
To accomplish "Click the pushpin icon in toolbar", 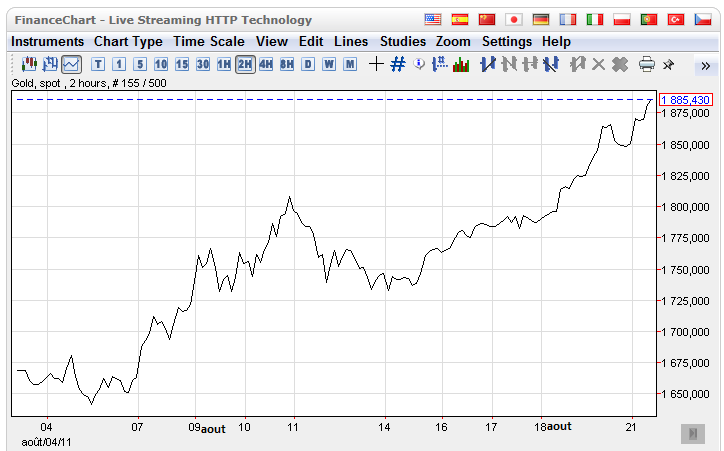I will (x=668, y=64).
